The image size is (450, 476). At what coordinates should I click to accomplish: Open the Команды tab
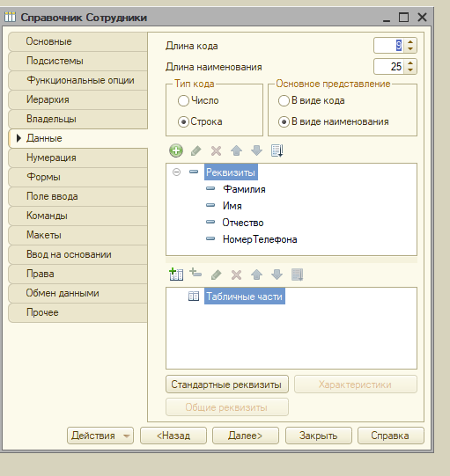point(78,216)
